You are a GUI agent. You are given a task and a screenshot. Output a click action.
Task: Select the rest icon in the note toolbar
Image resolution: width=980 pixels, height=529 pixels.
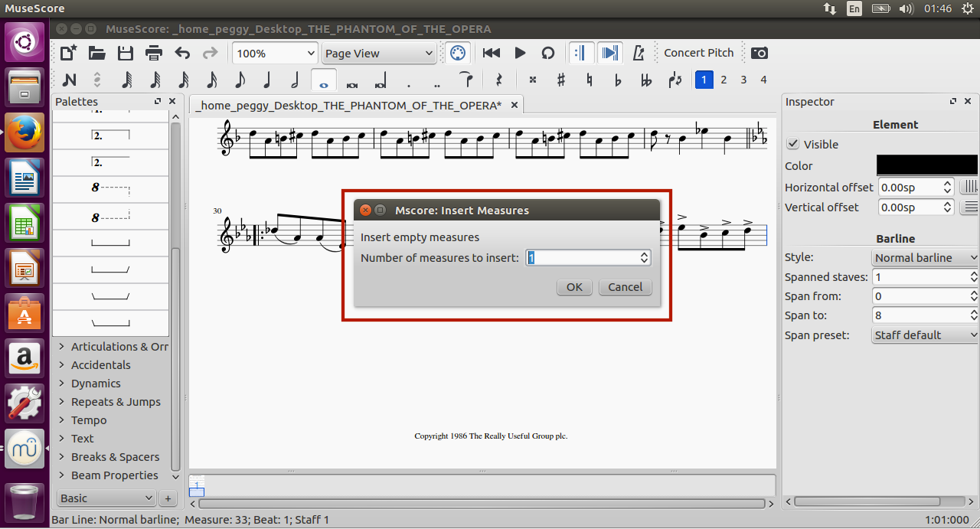tap(498, 80)
